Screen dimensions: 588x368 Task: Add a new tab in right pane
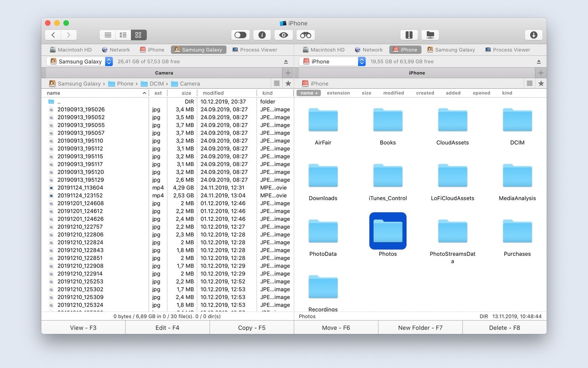pos(541,73)
